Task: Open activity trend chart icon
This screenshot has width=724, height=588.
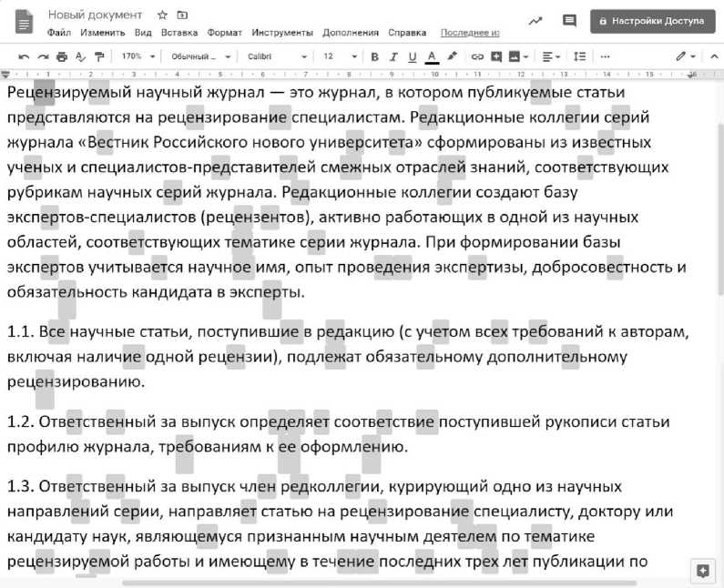Action: pyautogui.click(x=535, y=21)
